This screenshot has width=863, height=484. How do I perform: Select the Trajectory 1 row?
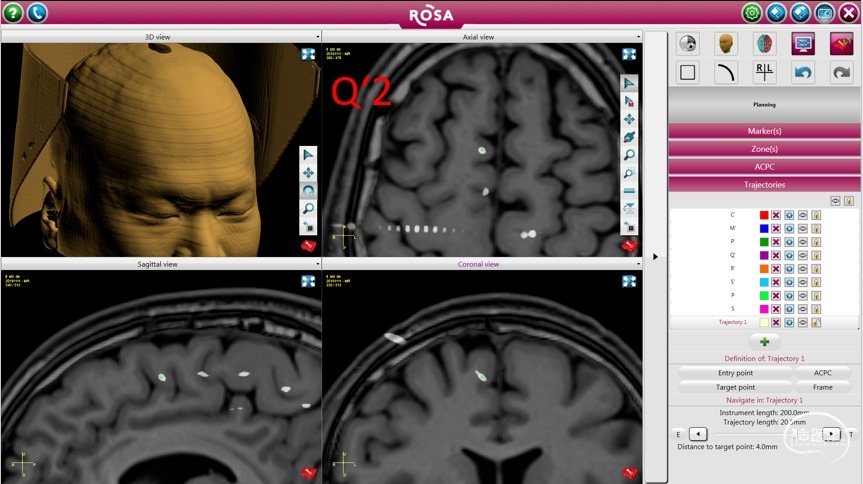coord(764,322)
